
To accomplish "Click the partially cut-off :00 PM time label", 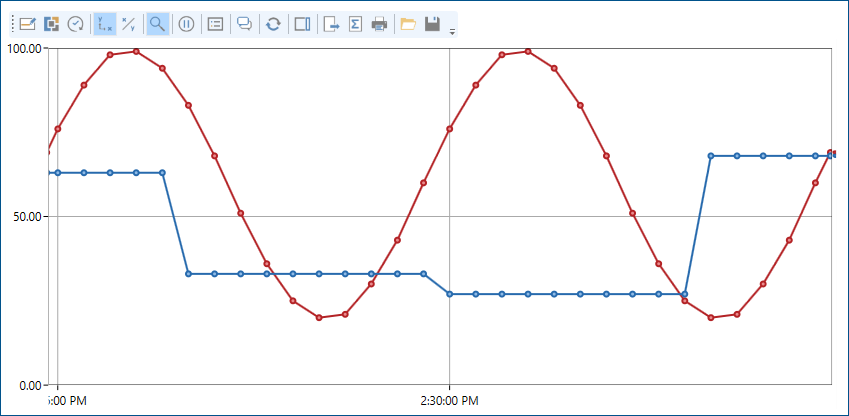I will (67, 401).
